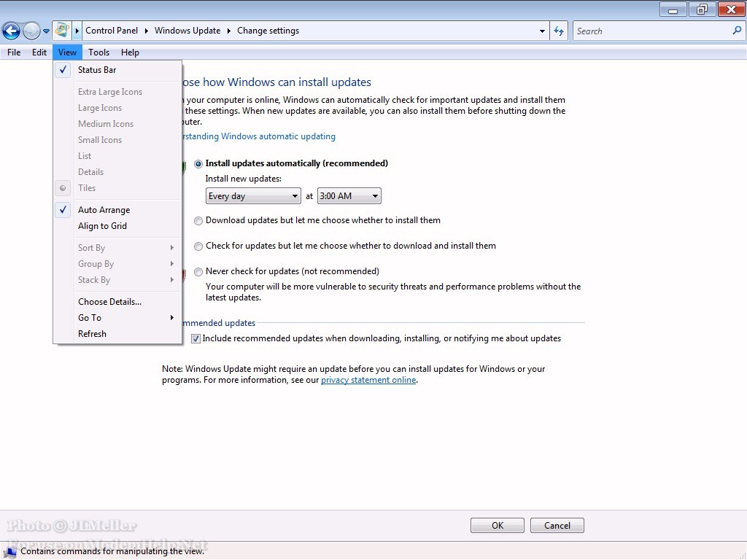This screenshot has height=560, width=747.
Task: Click the Control Panel icon in address bar
Action: point(62,31)
